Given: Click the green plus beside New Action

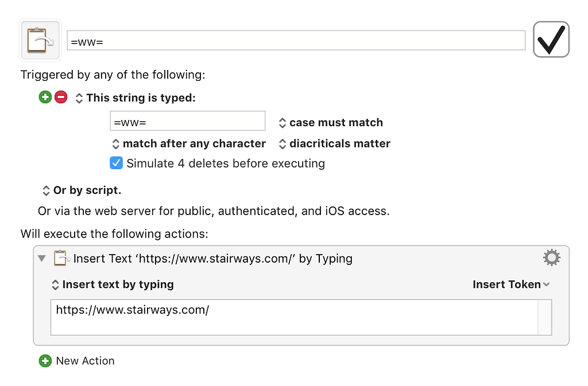Looking at the screenshot, I should [45, 361].
